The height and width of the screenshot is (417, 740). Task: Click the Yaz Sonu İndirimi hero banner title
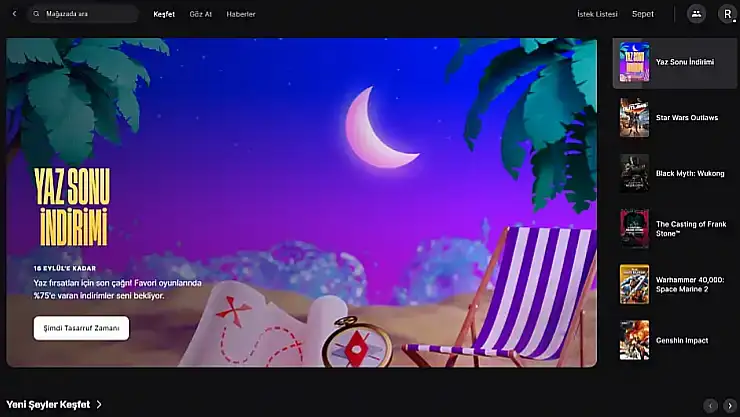pos(72,207)
